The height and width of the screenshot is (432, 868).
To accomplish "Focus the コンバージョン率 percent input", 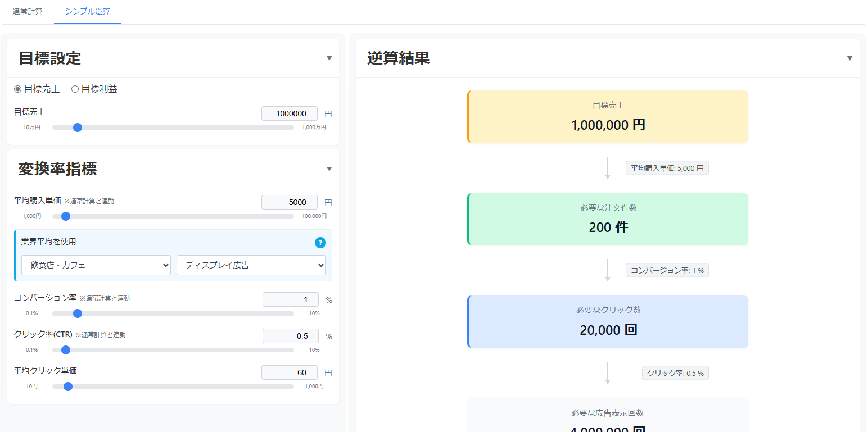I will (290, 299).
